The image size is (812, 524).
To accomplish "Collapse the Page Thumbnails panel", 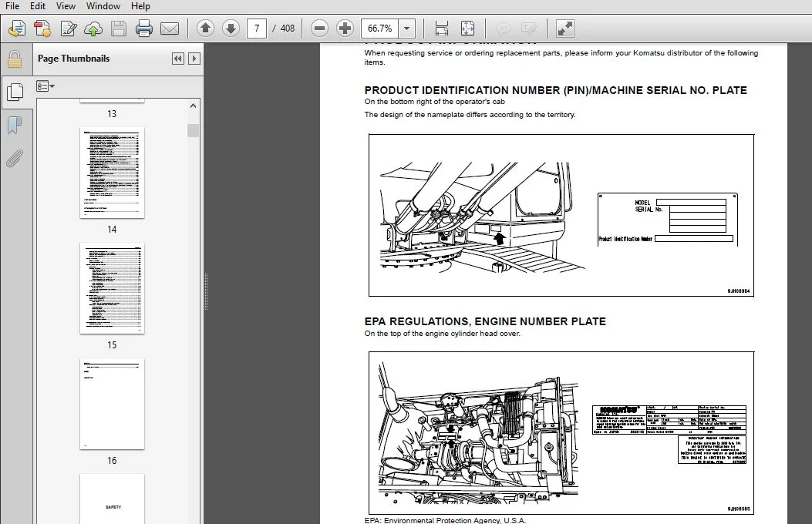I will tap(177, 59).
